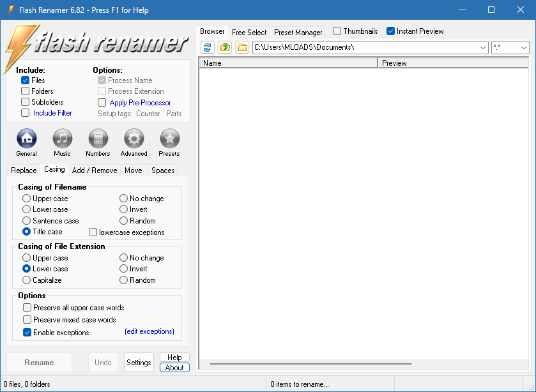The image size is (536, 392).
Task: Click the refresh icon on the browser toolbar
Action: pos(206,47)
